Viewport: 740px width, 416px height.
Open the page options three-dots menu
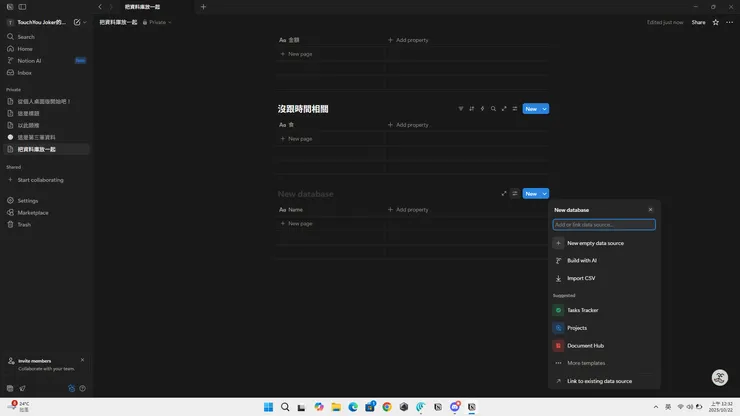[x=729, y=22]
